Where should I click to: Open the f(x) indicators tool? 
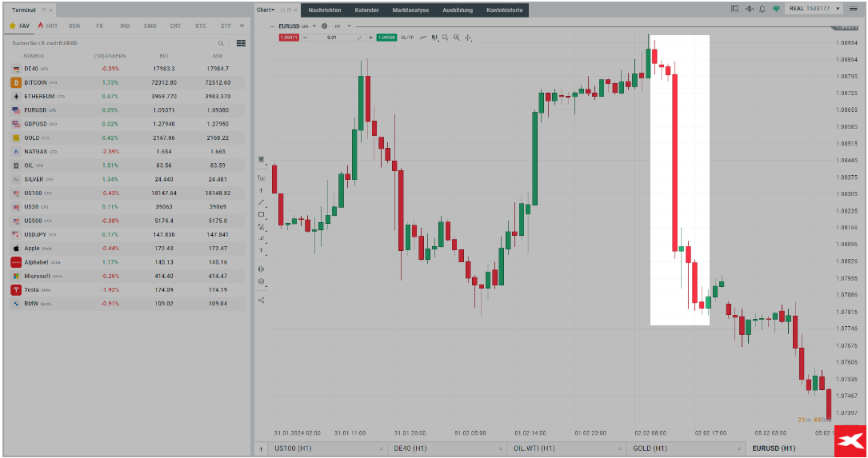click(x=262, y=178)
